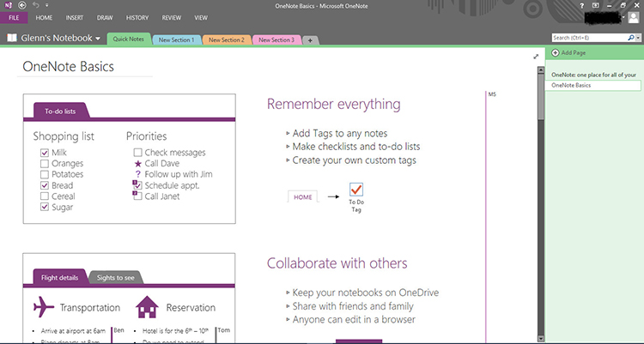The image size is (644, 344).
Task: Open the FILE backstage menu
Action: pyautogui.click(x=14, y=17)
